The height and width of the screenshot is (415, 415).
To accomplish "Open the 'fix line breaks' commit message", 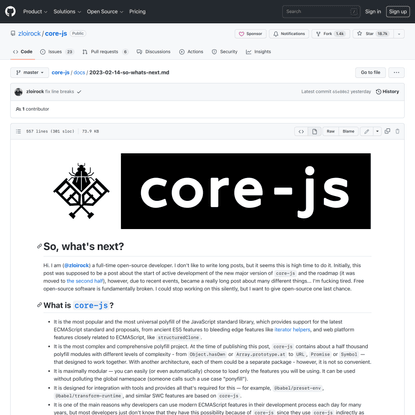I will (x=60, y=91).
